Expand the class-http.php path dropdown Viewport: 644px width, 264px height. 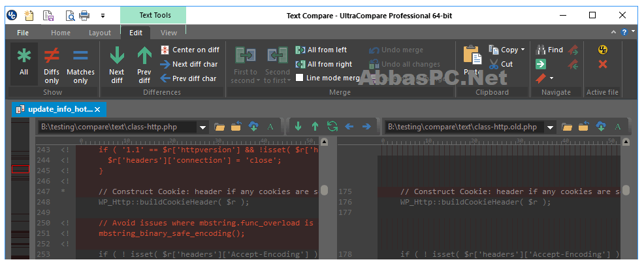coord(202,127)
